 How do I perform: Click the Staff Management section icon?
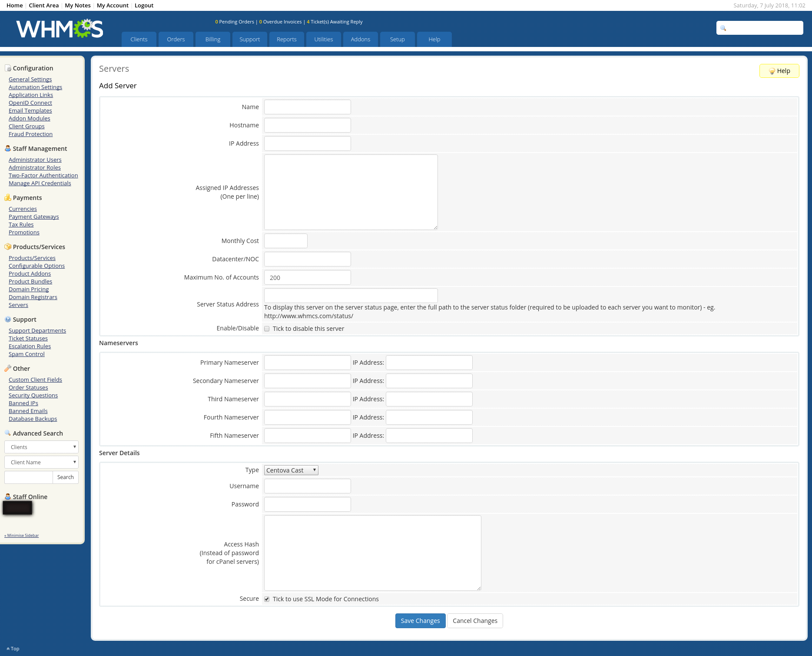8,149
